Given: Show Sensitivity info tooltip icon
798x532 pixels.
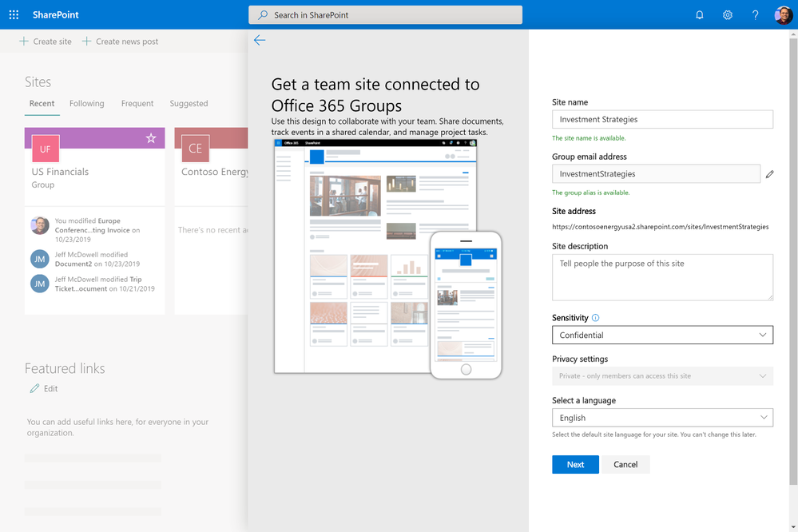Looking at the screenshot, I should pyautogui.click(x=595, y=318).
